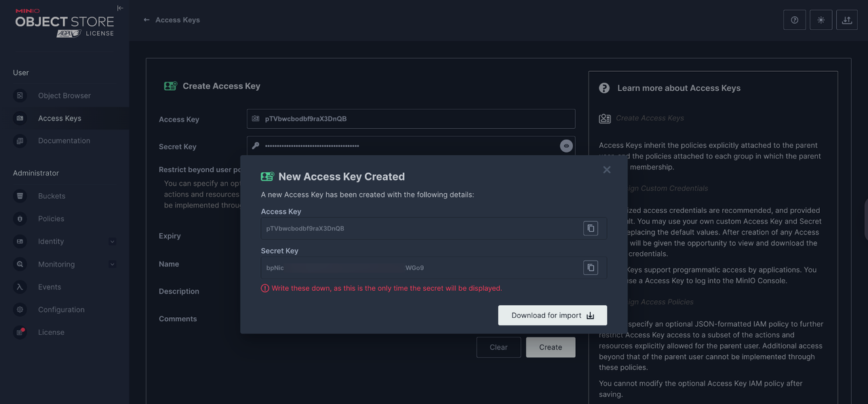This screenshot has width=868, height=404.
Task: Click the Create Access Key header icon
Action: 170,86
